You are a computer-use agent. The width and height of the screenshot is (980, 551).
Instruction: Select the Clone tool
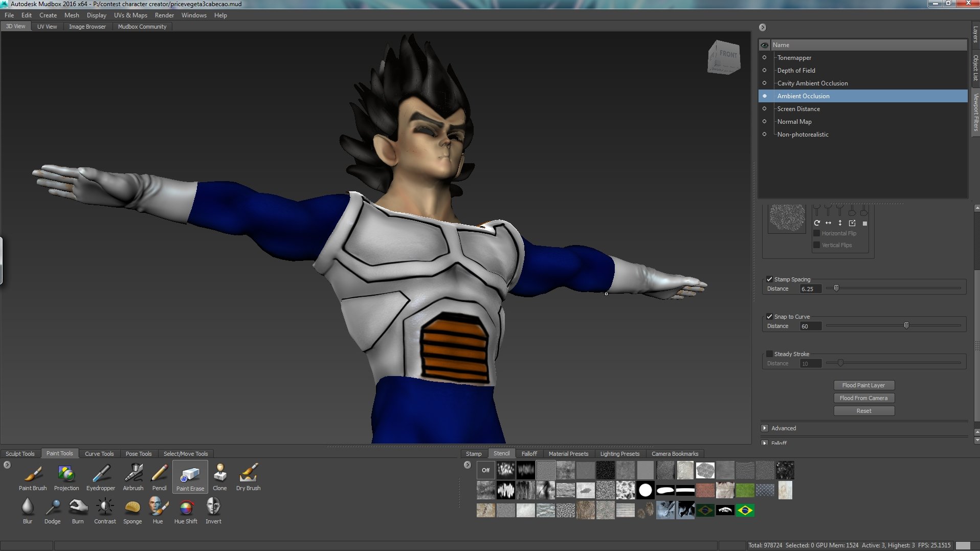220,477
